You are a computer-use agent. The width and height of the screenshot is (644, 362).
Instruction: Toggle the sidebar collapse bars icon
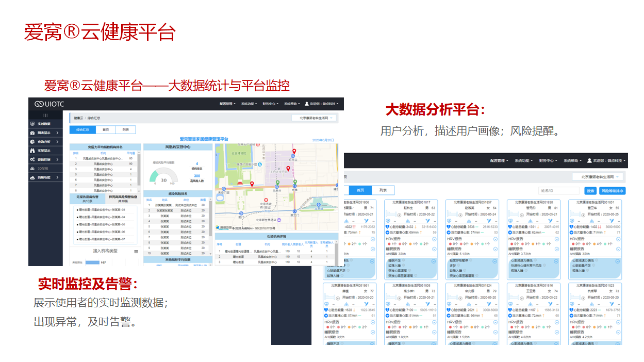(45, 116)
